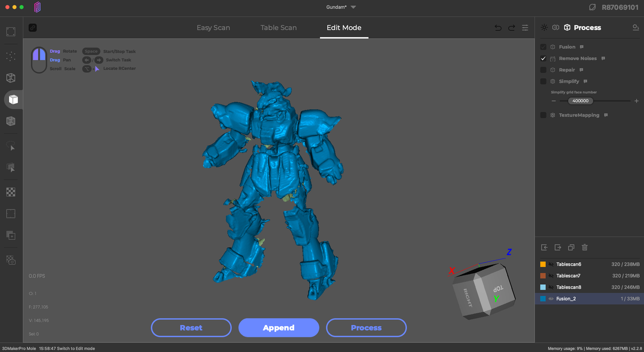Redo the last action
The height and width of the screenshot is (352, 644).
[511, 28]
